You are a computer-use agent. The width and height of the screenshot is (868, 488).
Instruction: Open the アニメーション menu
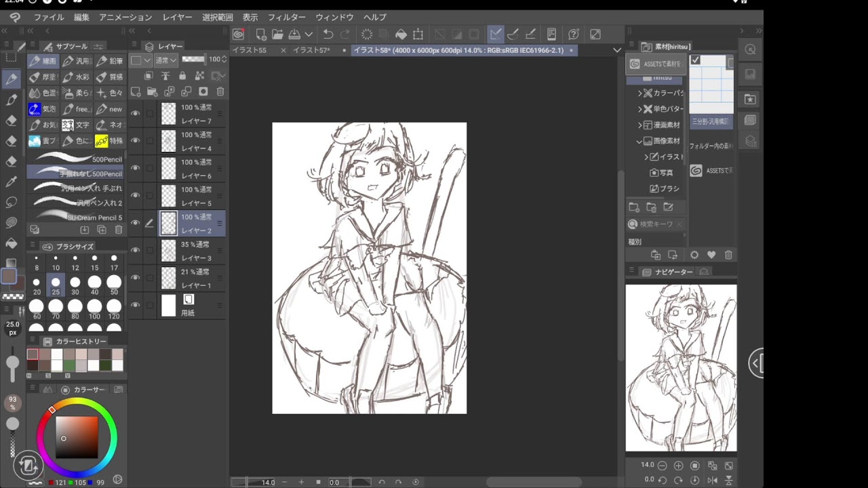click(125, 17)
